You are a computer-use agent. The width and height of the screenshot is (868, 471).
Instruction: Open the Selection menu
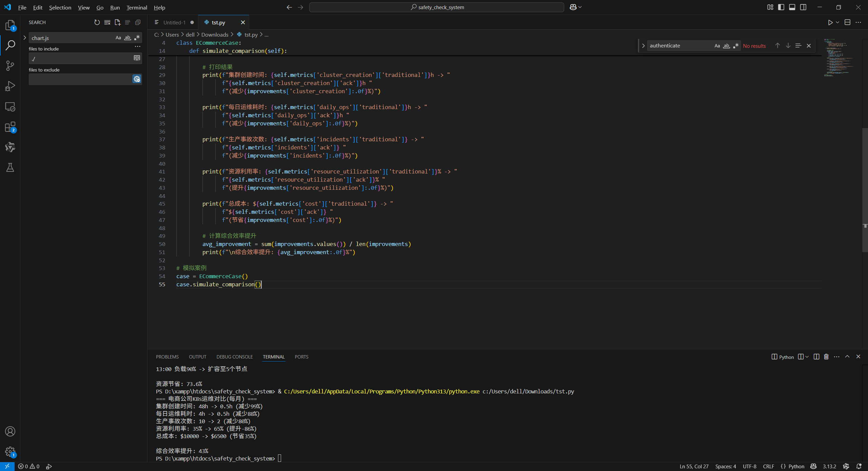(x=60, y=7)
